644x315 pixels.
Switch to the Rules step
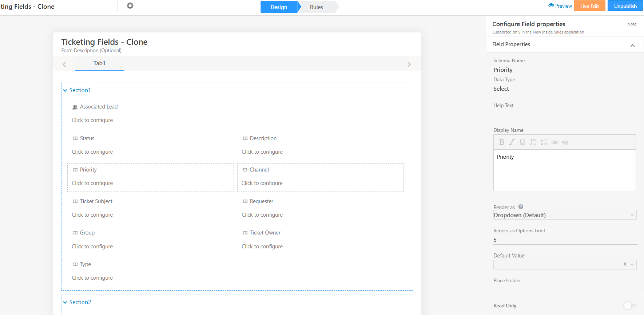coord(316,7)
